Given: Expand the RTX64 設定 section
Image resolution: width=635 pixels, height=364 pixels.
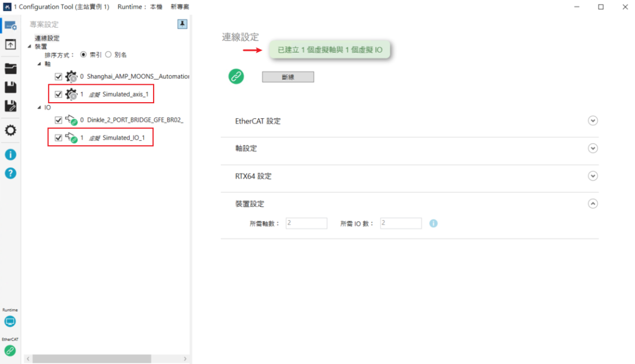Looking at the screenshot, I should (x=592, y=176).
